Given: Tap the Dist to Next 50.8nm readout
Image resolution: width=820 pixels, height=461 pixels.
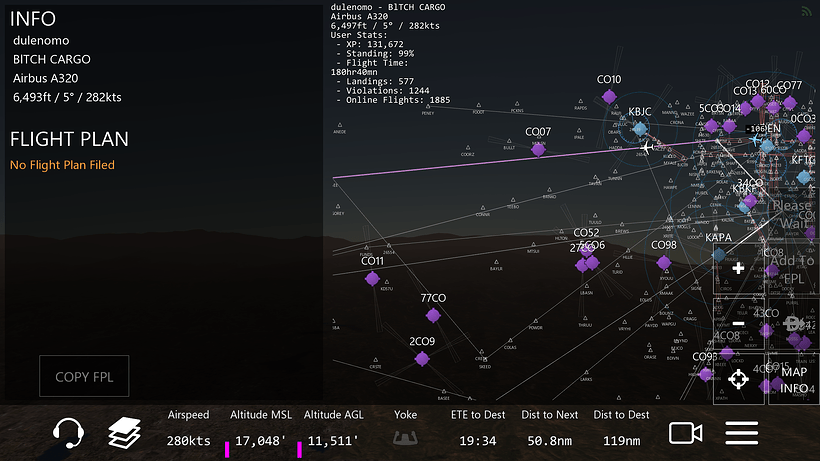Looking at the screenshot, I should [550, 430].
